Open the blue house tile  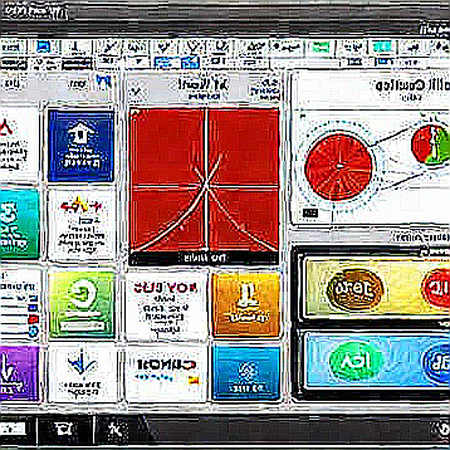(81, 146)
